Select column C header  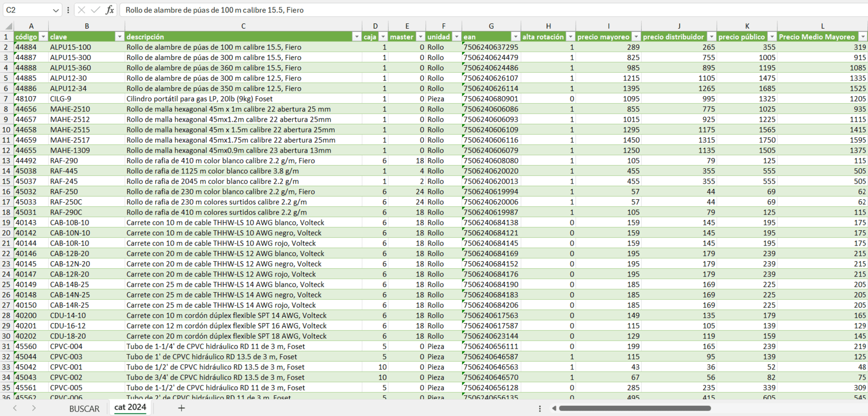(x=243, y=26)
